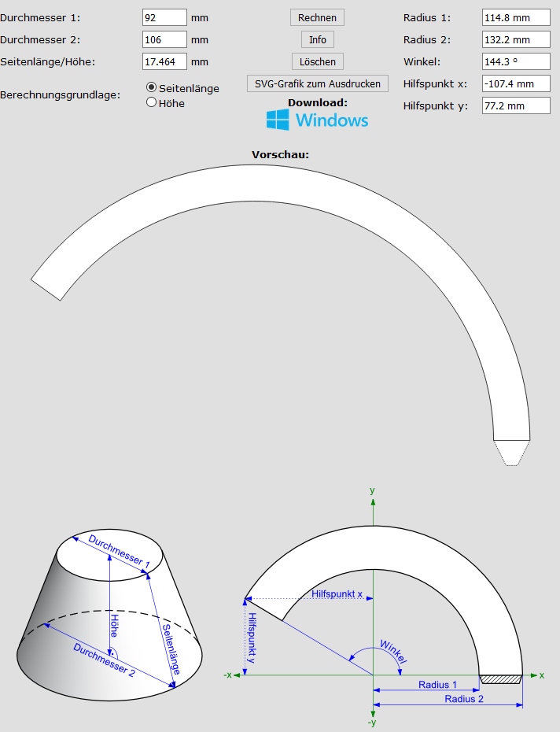Click the Durchmesser 1 input field
The image size is (560, 732).
click(x=164, y=18)
